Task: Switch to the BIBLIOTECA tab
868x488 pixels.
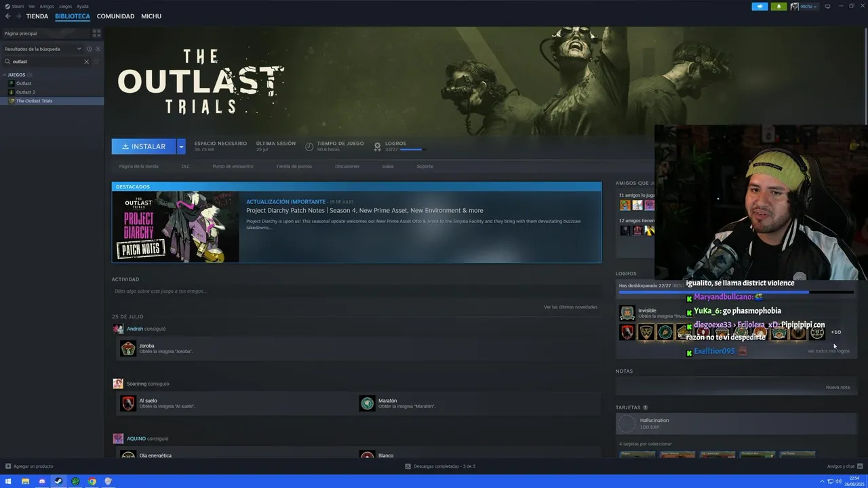Action: 73,16
